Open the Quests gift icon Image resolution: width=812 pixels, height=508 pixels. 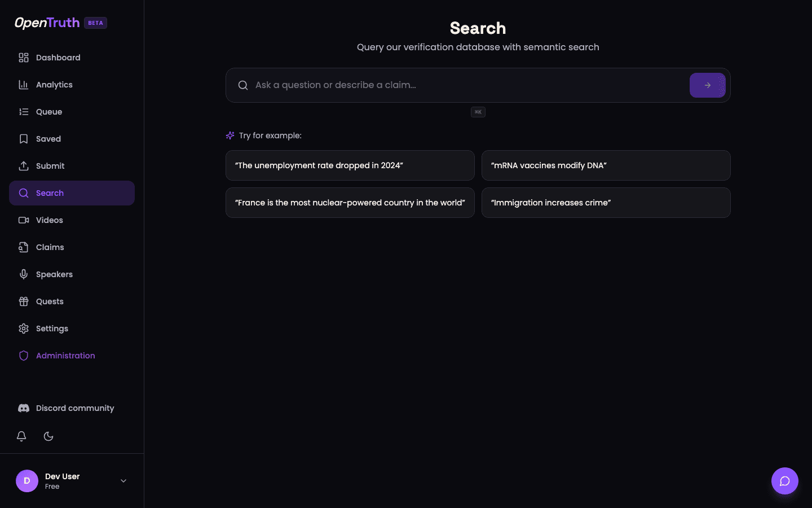click(23, 301)
